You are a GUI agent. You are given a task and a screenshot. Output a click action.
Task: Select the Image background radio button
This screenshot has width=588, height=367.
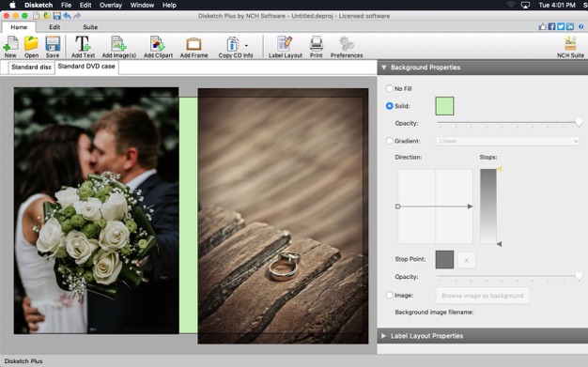coord(389,295)
